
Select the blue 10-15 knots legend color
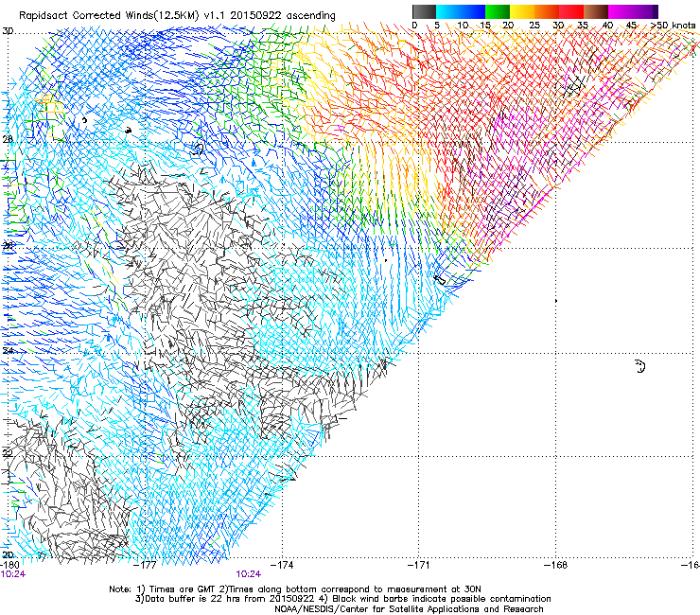click(473, 11)
